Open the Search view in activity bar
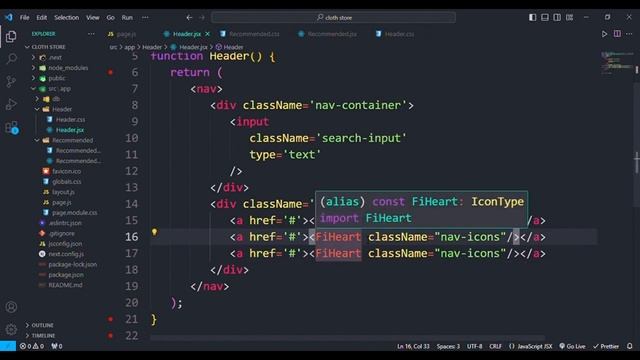This screenshot has height=360, width=640. [11, 58]
